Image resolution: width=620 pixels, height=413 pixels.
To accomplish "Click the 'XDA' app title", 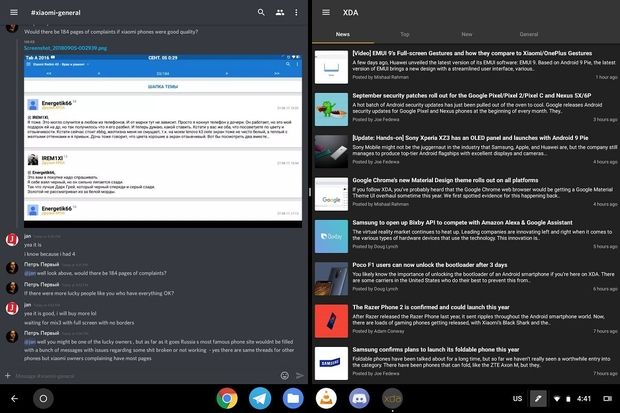I will click(x=350, y=13).
